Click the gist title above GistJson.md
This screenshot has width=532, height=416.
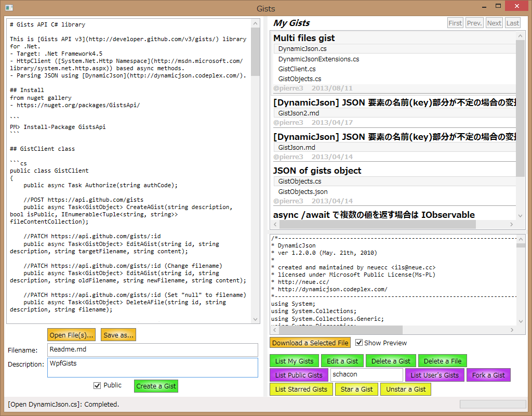point(395,137)
